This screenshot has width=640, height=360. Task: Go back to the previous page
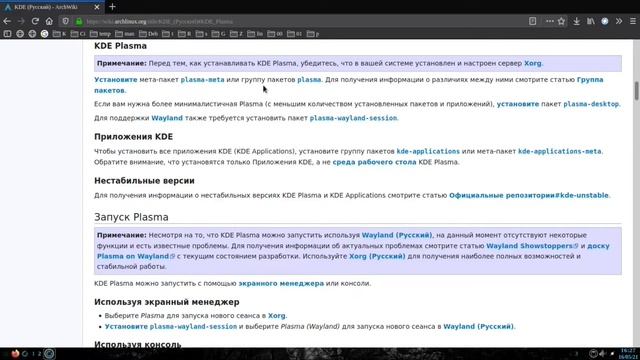point(7,21)
